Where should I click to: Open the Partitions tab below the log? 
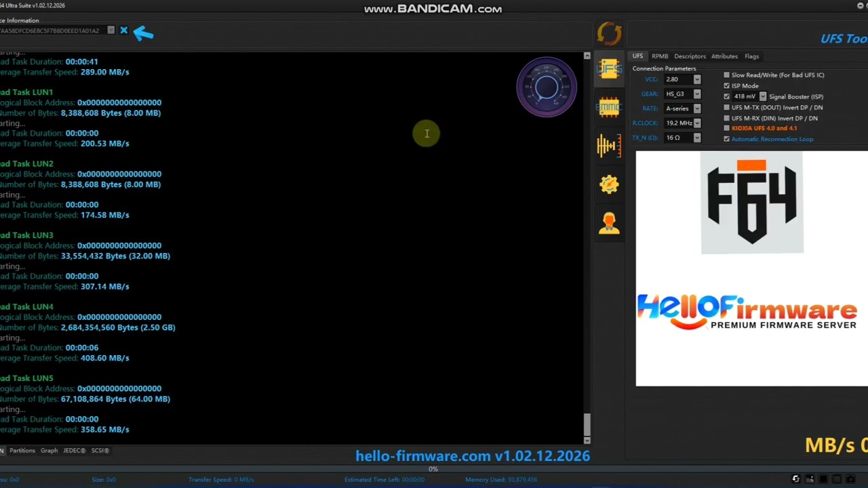click(x=22, y=451)
